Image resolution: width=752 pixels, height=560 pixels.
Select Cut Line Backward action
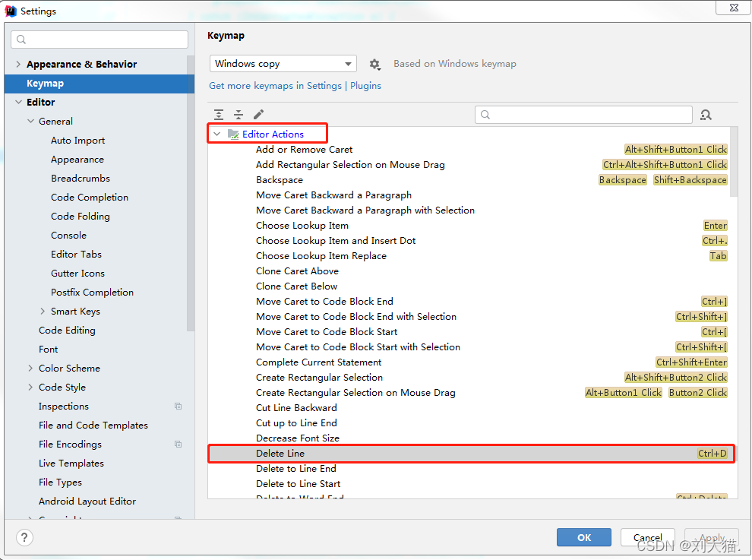point(472,408)
